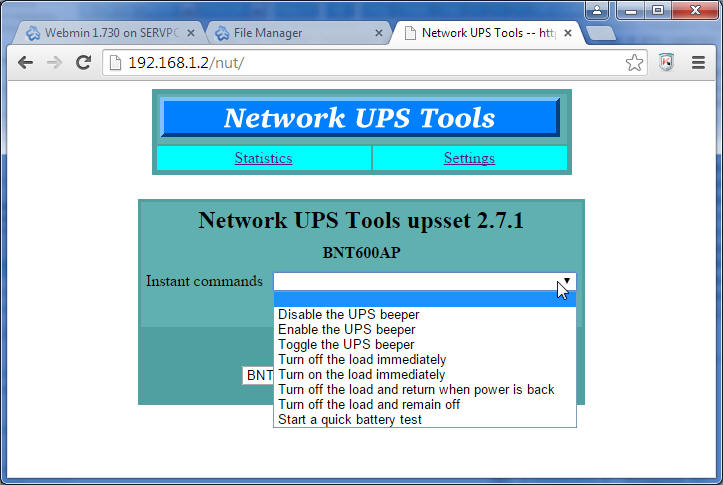Click the browser forward arrow
The height and width of the screenshot is (485, 723).
(x=54, y=62)
